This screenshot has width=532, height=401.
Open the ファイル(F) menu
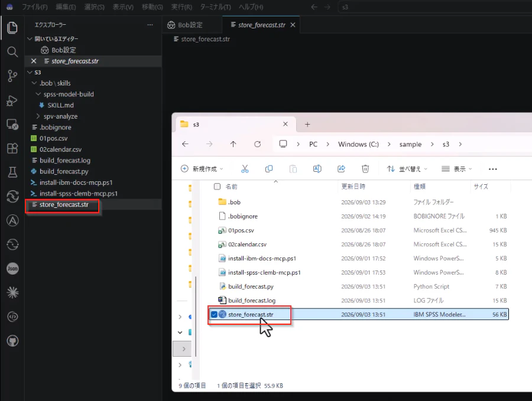pyautogui.click(x=35, y=6)
